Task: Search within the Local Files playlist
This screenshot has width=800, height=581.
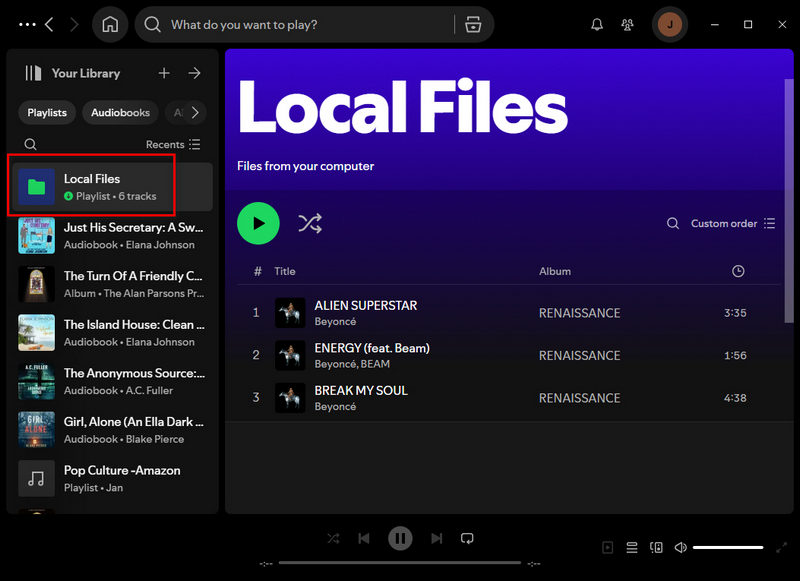Action: [673, 223]
